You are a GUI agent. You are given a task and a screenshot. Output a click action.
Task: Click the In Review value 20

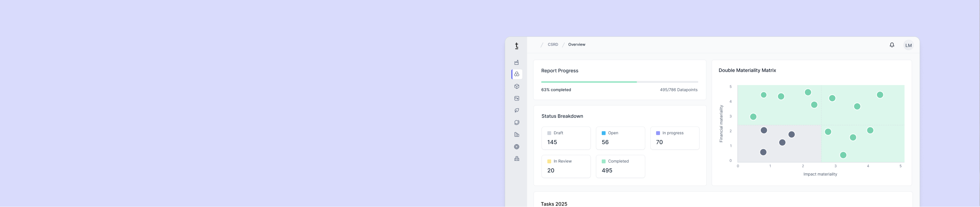pyautogui.click(x=551, y=171)
